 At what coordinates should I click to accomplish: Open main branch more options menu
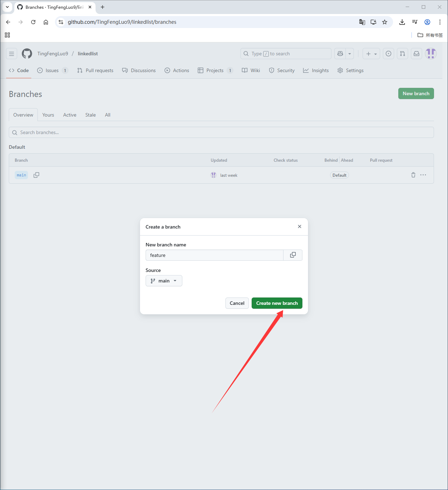pos(423,175)
